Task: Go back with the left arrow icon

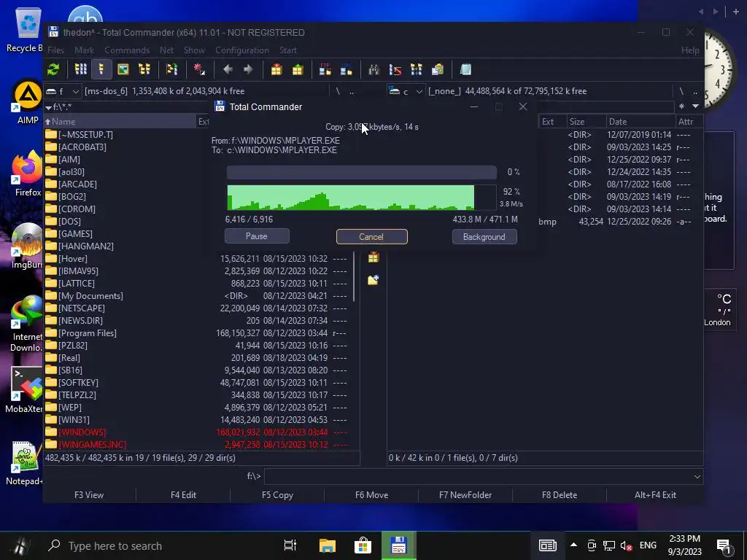Action: coord(228,69)
